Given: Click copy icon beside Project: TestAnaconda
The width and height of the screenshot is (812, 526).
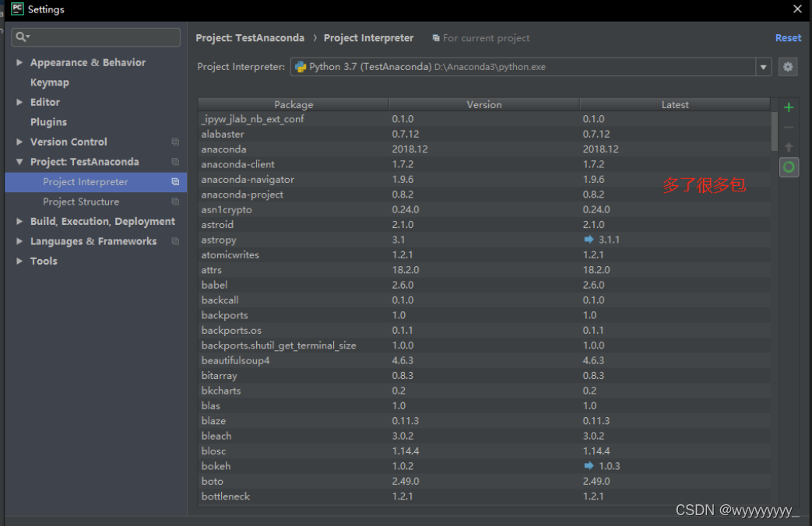Looking at the screenshot, I should coord(175,162).
